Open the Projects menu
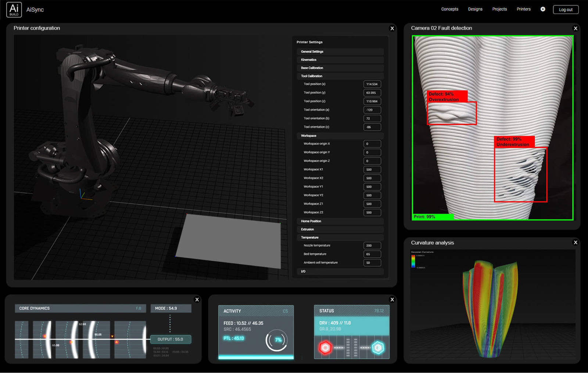 coord(499,9)
